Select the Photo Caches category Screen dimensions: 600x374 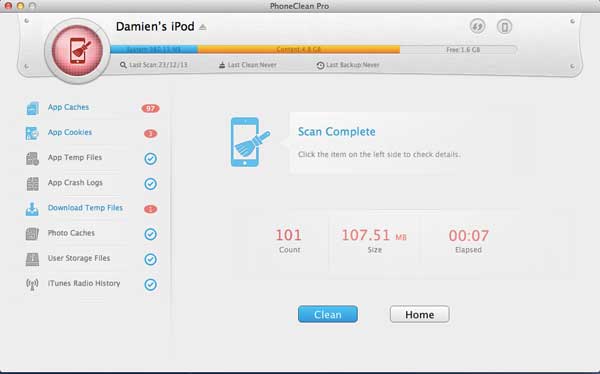pyautogui.click(x=71, y=233)
